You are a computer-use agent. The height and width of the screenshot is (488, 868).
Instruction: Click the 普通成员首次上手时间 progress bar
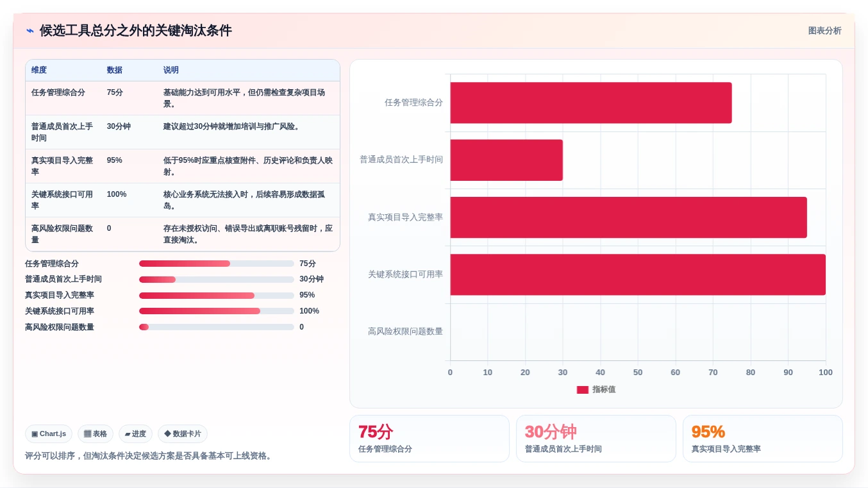217,280
